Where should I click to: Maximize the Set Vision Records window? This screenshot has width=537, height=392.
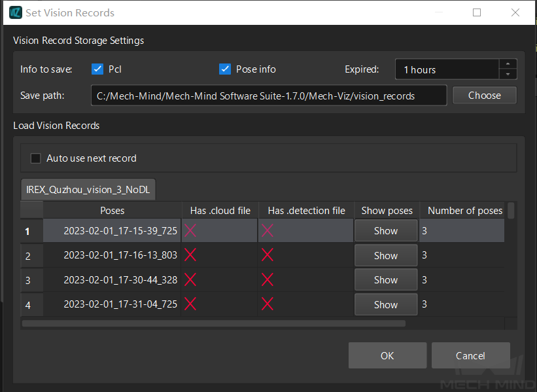[x=477, y=12]
